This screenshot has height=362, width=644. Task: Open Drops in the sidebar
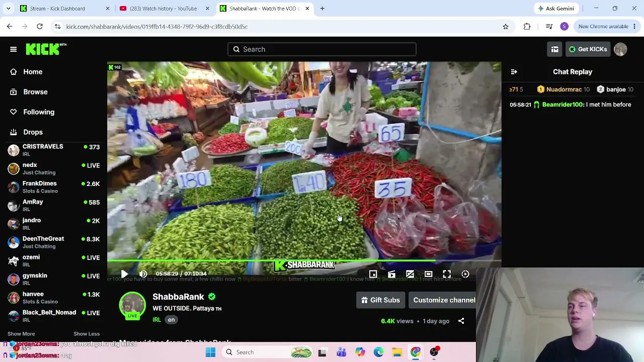point(33,132)
